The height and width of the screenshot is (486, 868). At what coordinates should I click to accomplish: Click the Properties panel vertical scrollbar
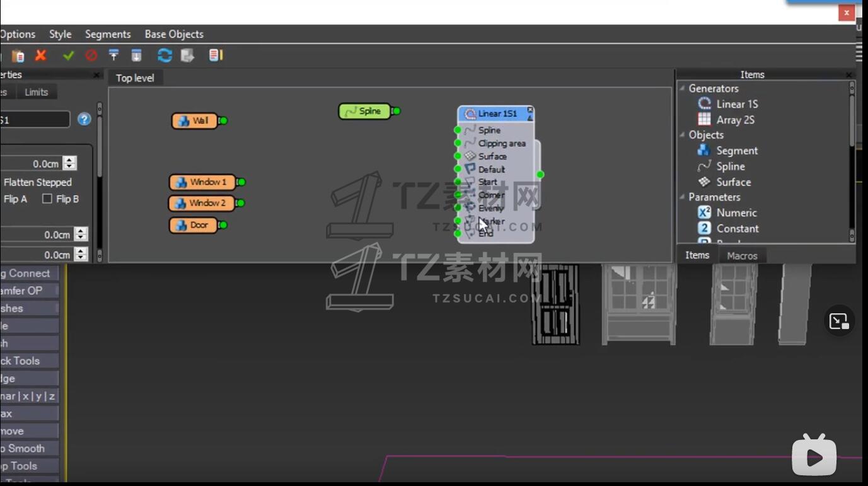pos(99,182)
